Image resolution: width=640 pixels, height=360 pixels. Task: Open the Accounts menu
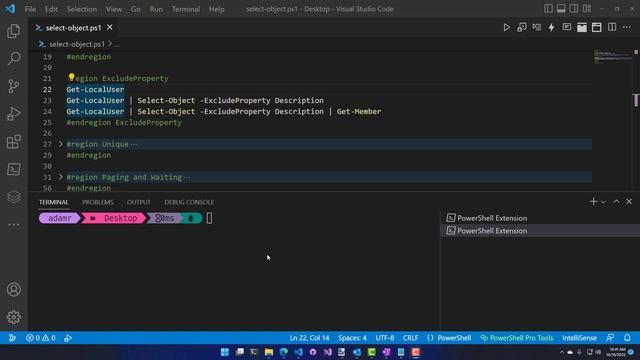pos(13,289)
